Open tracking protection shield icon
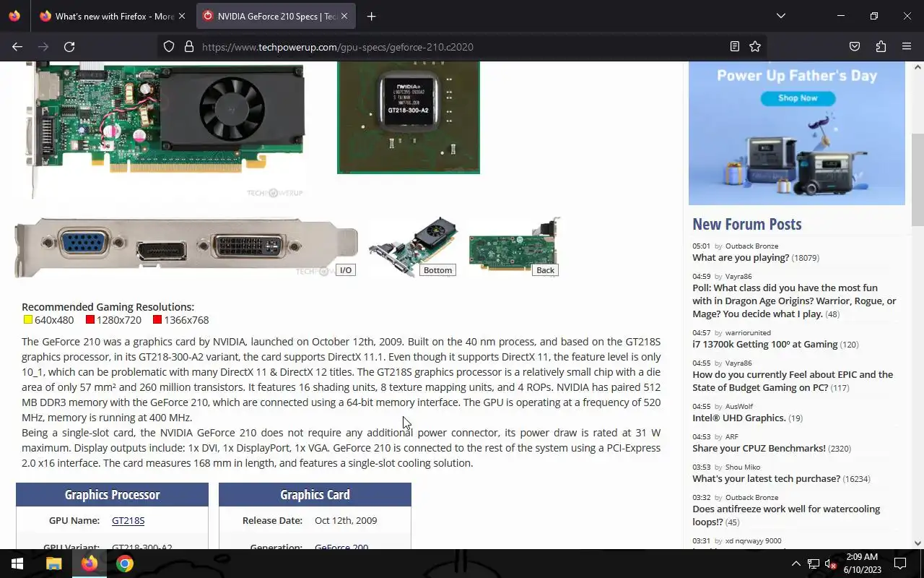The image size is (924, 578). (169, 46)
